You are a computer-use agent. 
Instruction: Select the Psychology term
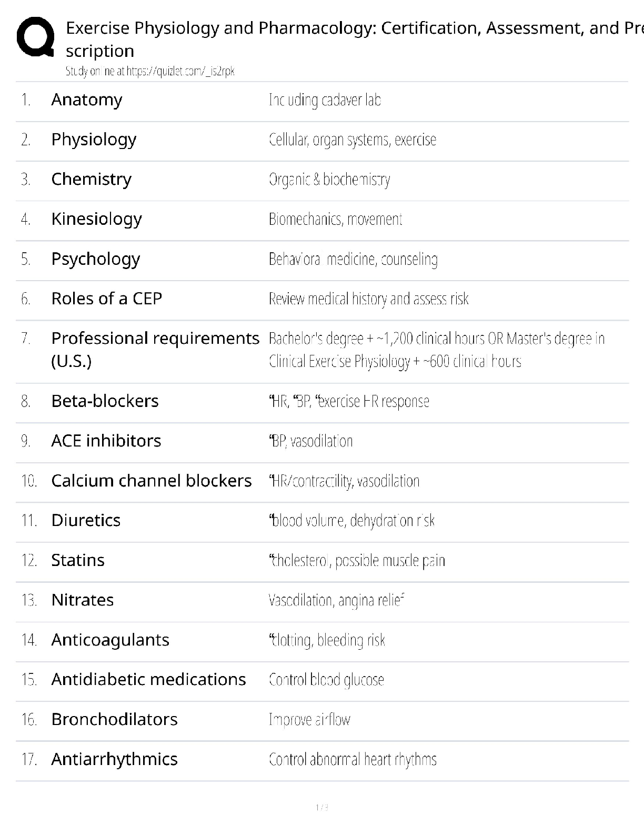pyautogui.click(x=96, y=259)
